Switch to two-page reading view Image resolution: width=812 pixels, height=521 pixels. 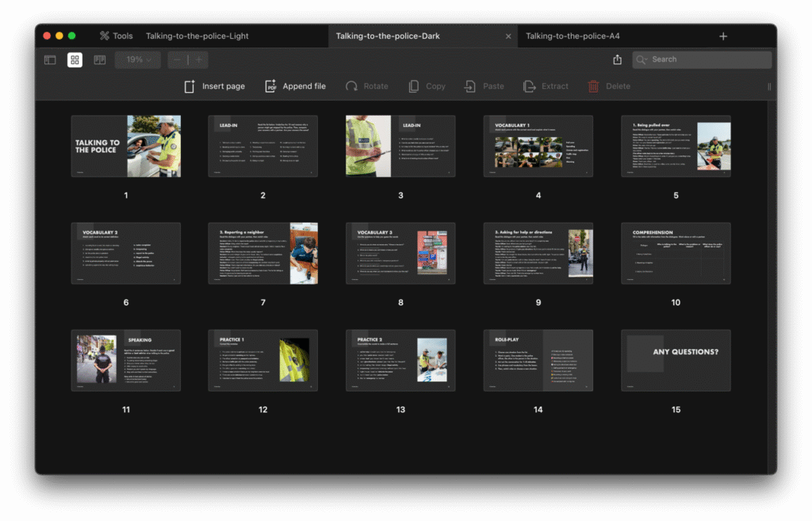click(x=100, y=59)
